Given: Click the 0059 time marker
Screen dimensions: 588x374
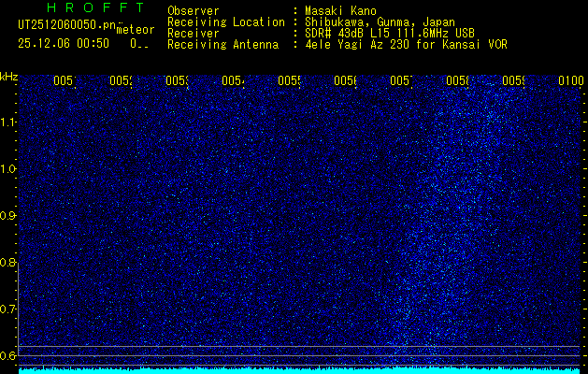Looking at the screenshot, I should tap(513, 80).
